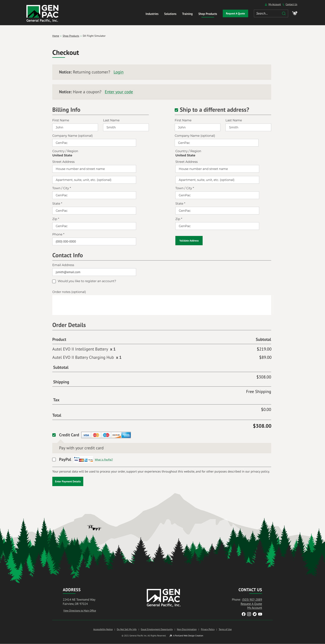Click the Twitter icon in the footer
This screenshot has height=644, width=325.
[255, 614]
